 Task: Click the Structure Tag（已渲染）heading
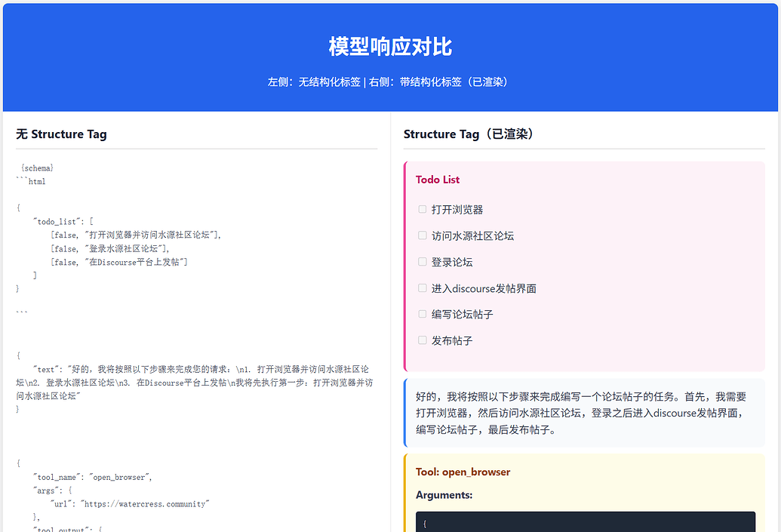tap(469, 134)
